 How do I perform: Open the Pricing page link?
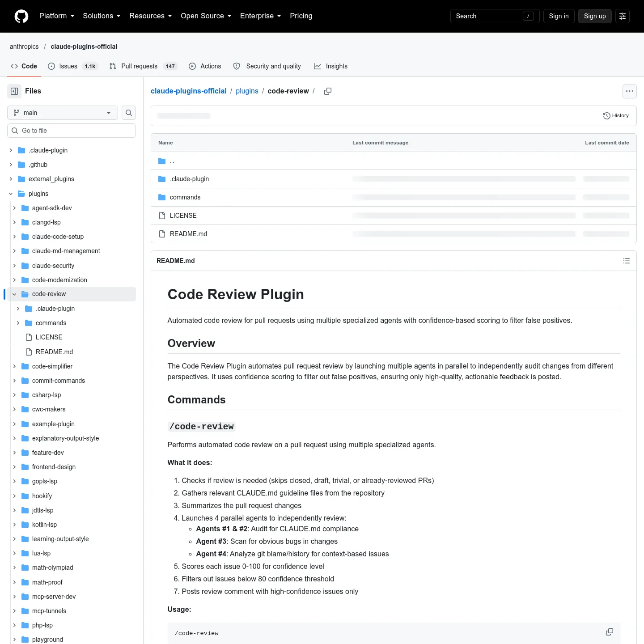click(x=301, y=16)
